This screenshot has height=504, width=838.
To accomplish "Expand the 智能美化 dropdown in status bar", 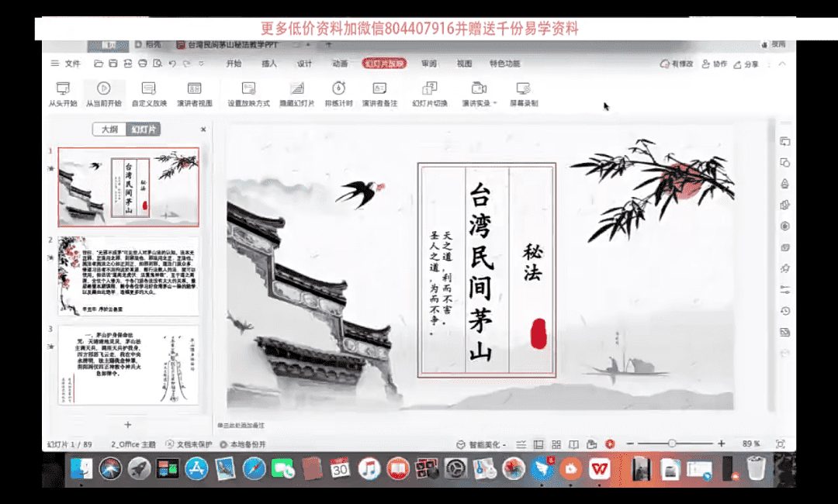I will (x=505, y=445).
